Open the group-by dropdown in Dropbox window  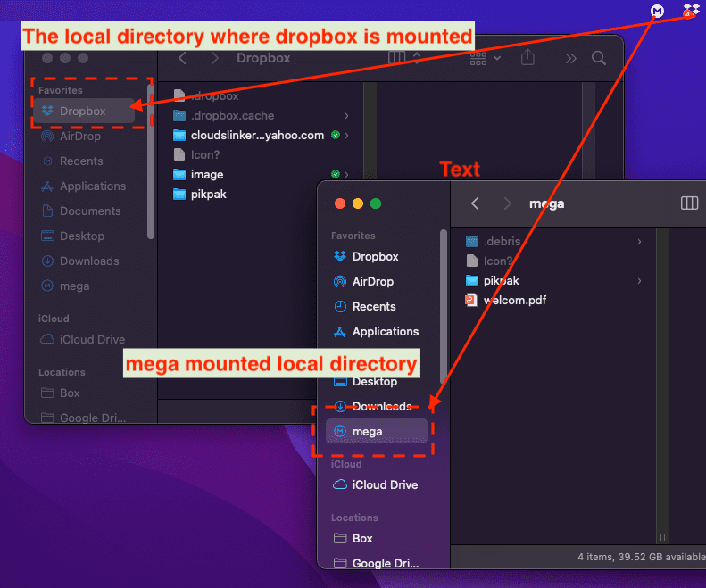pyautogui.click(x=486, y=58)
